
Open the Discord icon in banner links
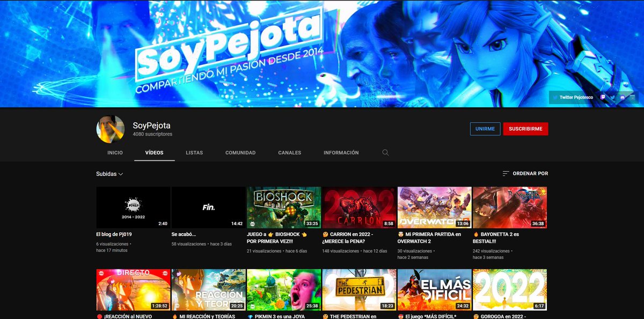[622, 98]
